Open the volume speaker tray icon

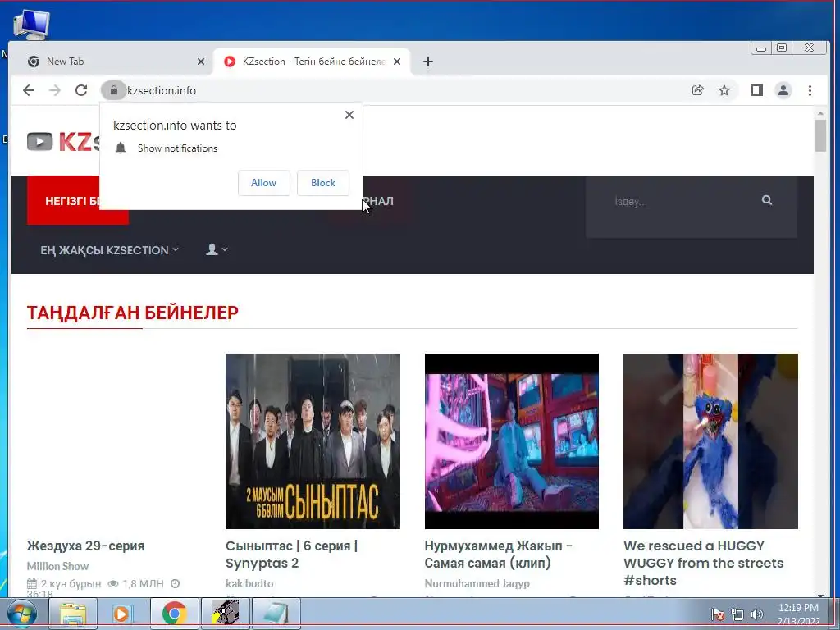pos(757,614)
